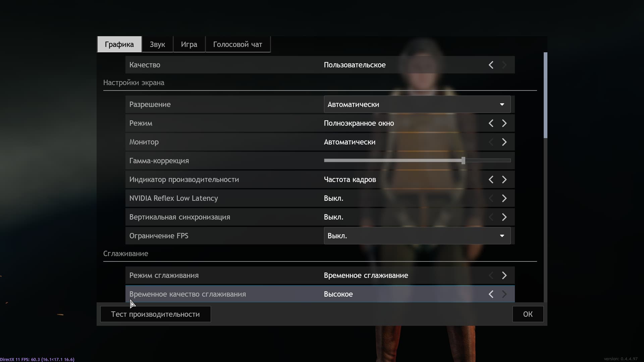644x362 pixels.
Task: Click the left arrow for Режим setting
Action: tap(491, 123)
